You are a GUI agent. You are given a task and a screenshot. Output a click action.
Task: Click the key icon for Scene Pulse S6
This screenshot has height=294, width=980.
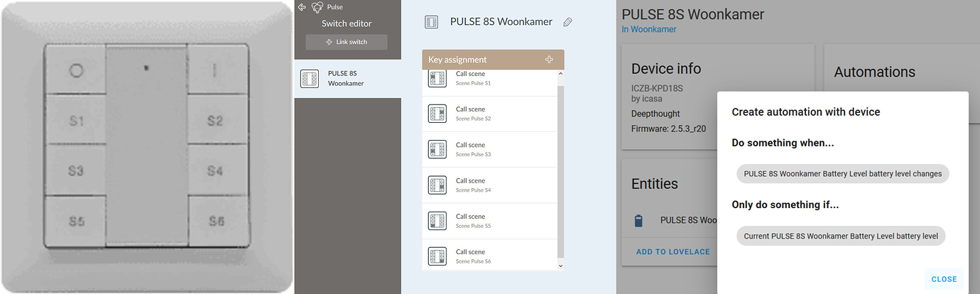point(437,256)
